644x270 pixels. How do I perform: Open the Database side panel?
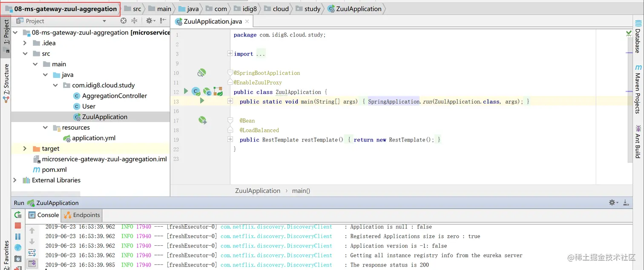[x=638, y=37]
